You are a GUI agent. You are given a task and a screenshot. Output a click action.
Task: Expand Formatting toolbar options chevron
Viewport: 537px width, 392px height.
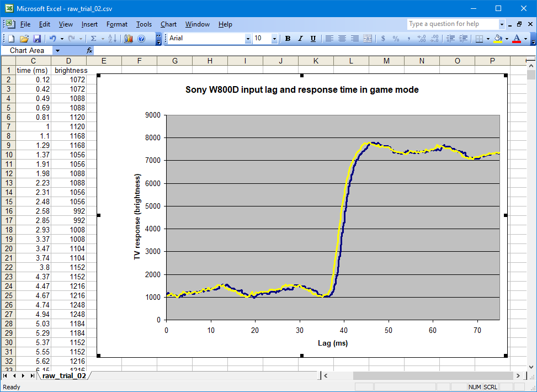534,39
